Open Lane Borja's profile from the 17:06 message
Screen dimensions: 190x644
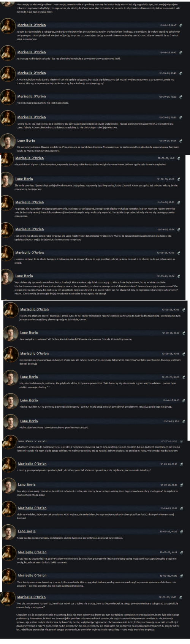pos(26,141)
